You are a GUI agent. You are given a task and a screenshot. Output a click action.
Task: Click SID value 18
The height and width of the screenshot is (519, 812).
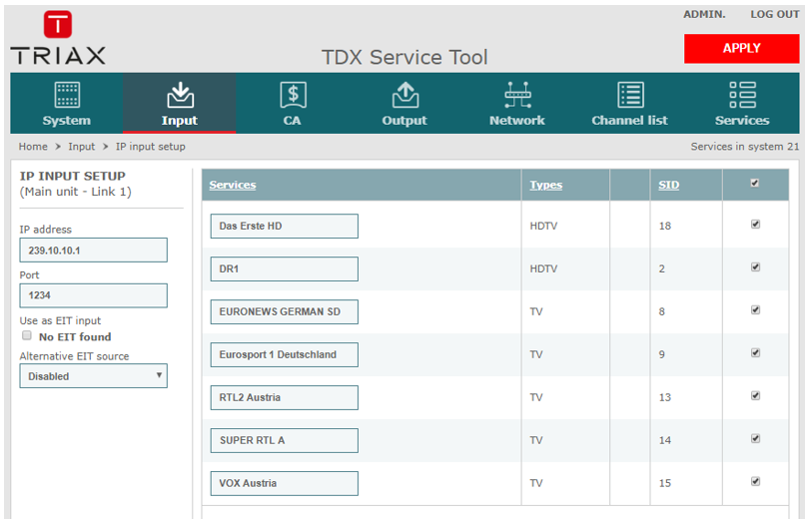point(665,227)
